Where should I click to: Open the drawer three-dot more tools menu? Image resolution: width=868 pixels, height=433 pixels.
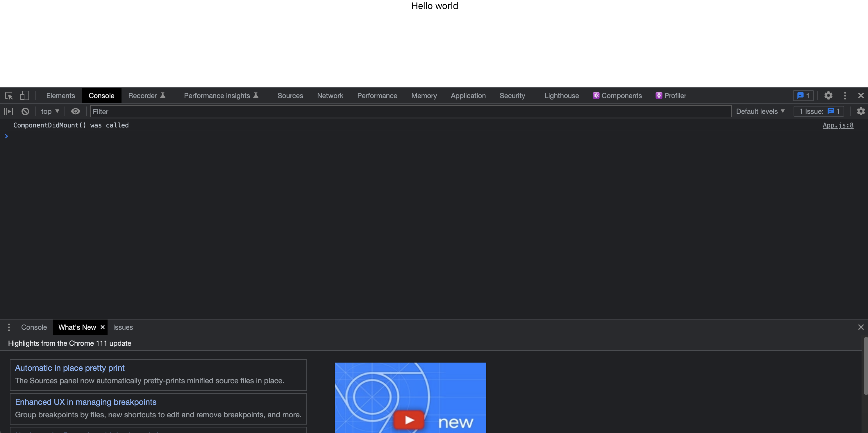tap(9, 327)
